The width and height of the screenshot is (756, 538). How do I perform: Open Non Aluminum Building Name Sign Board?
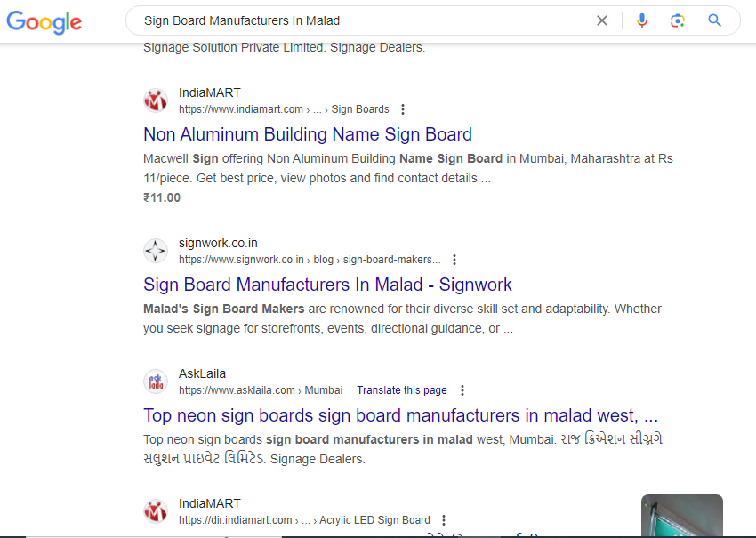tap(308, 134)
